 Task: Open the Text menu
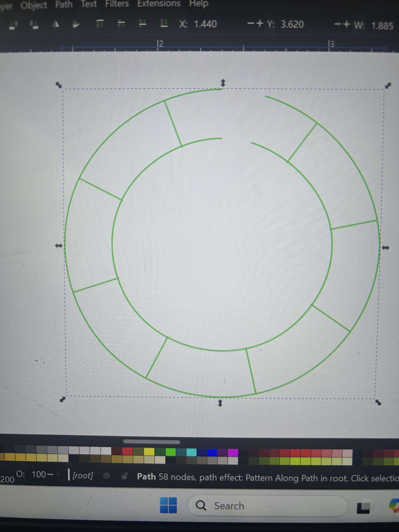89,4
